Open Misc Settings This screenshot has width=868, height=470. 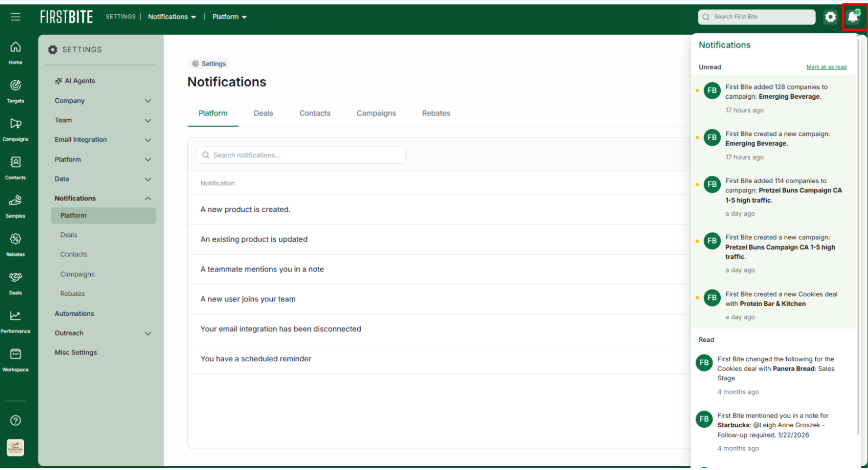coord(76,353)
